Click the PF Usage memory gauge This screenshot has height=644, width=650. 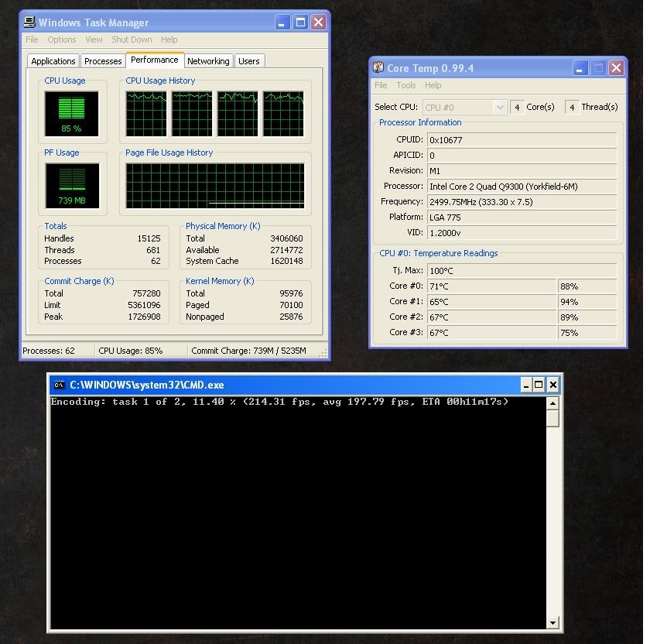(x=71, y=182)
